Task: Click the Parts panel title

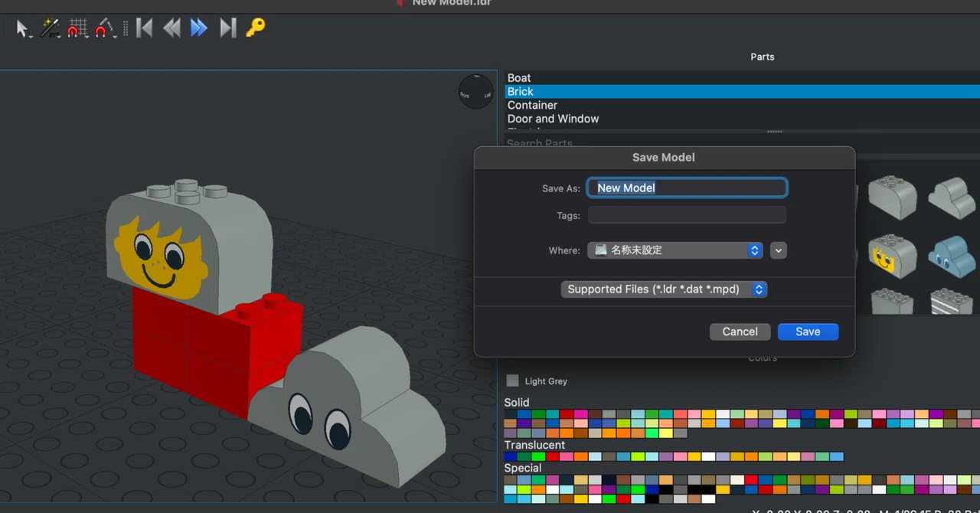Action: [x=762, y=57]
